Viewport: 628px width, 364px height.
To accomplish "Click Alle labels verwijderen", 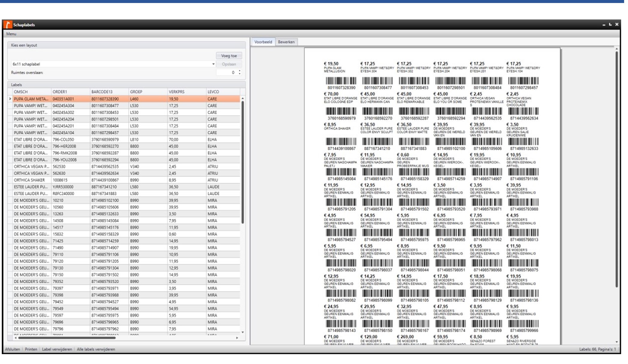I will tap(96, 349).
